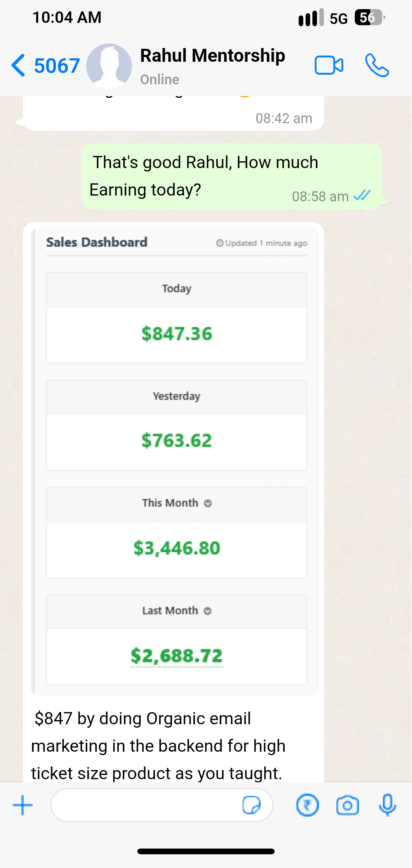Open the camera from chat bar
Screen dimensions: 412x868
pyautogui.click(x=347, y=805)
